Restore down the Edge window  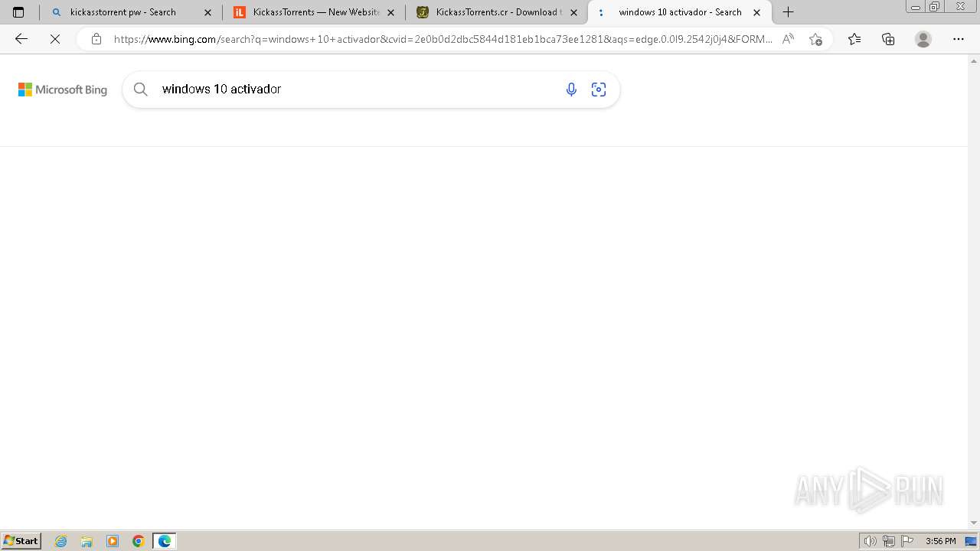coord(934,7)
